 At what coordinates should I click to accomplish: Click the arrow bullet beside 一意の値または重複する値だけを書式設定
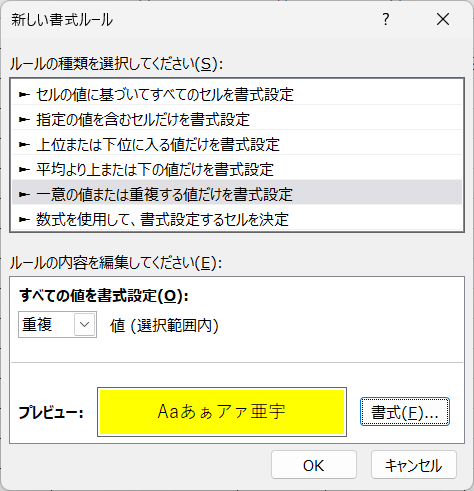pyautogui.click(x=24, y=194)
